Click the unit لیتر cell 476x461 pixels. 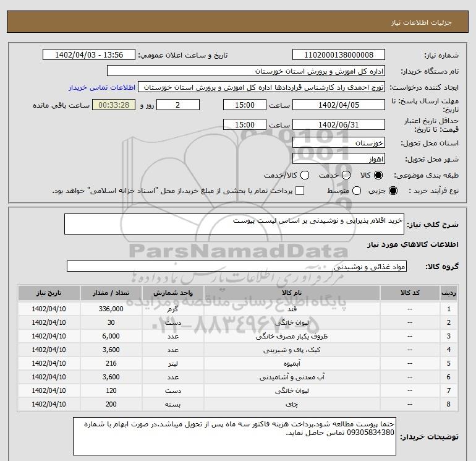coord(172,363)
